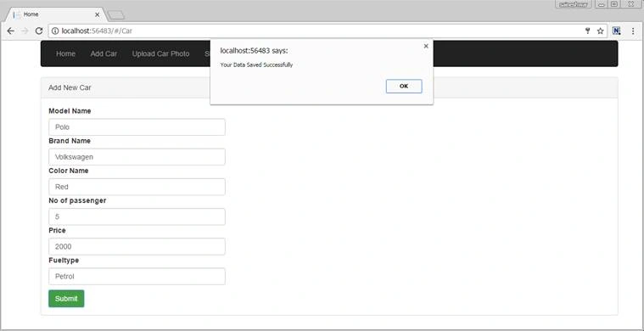Click the Price field showing 2000
Screen dimensions: 644x331
click(x=137, y=246)
